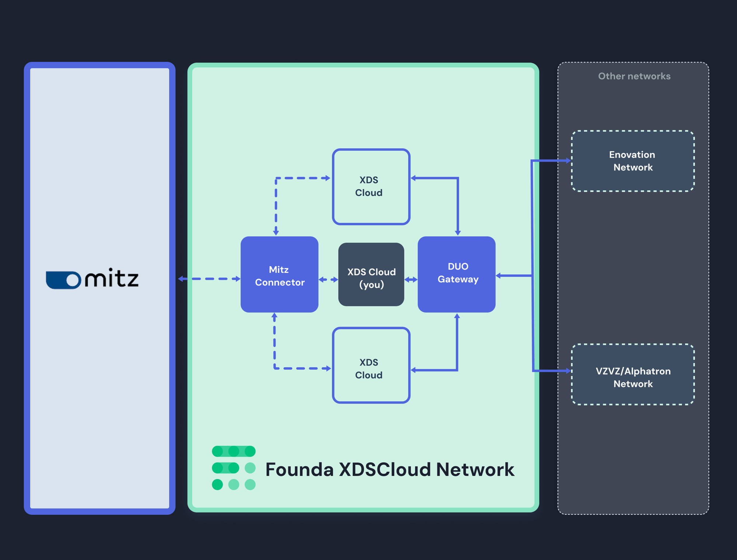Select the Mitz Connector box
Screen dimensions: 737x560
pos(279,275)
